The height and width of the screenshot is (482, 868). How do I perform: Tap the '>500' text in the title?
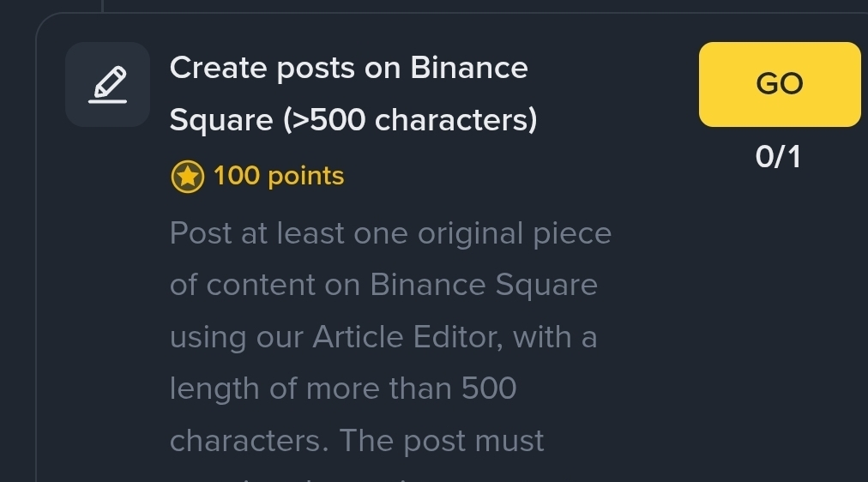pyautogui.click(x=324, y=121)
